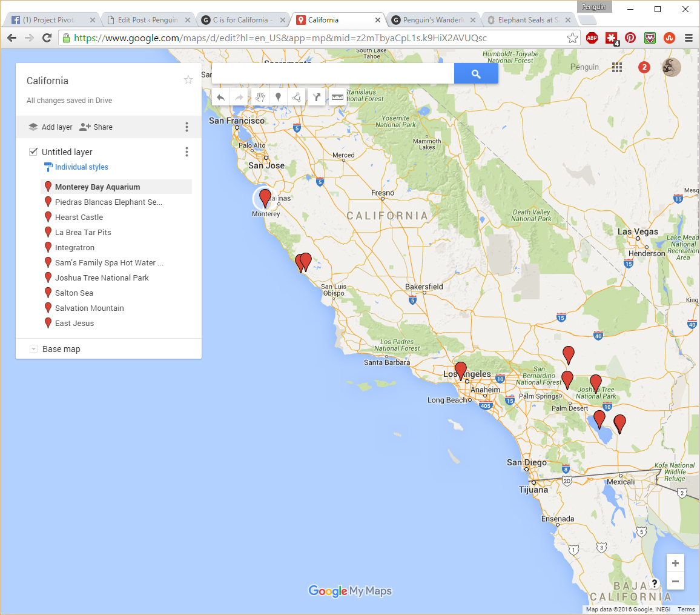Select Piedras Blancas Elephant Seal entry

pos(116,202)
